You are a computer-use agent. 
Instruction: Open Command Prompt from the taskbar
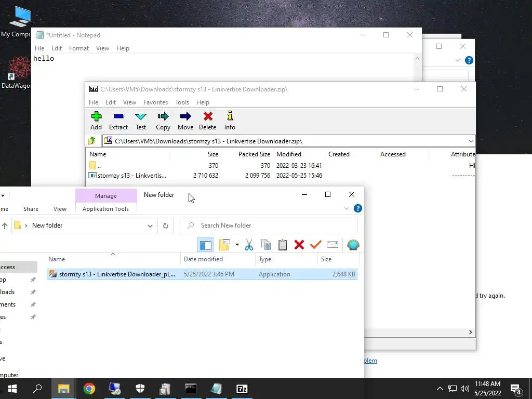(191, 389)
